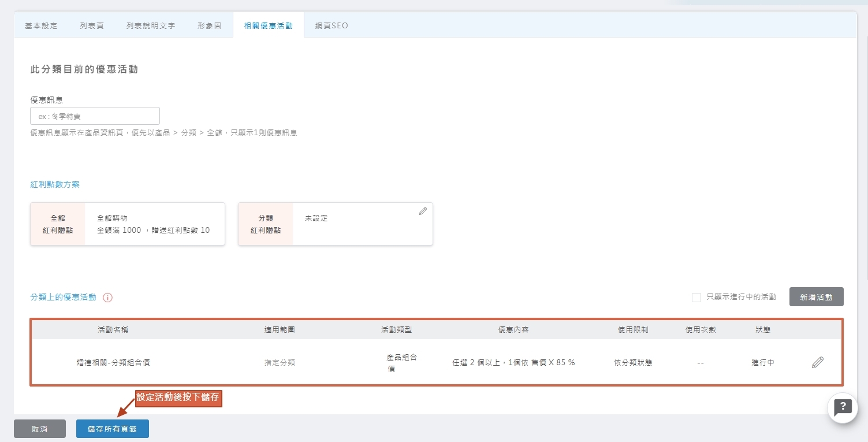Enable 只顯示進行中的活動 checkbox
868x442 pixels.
696,297
